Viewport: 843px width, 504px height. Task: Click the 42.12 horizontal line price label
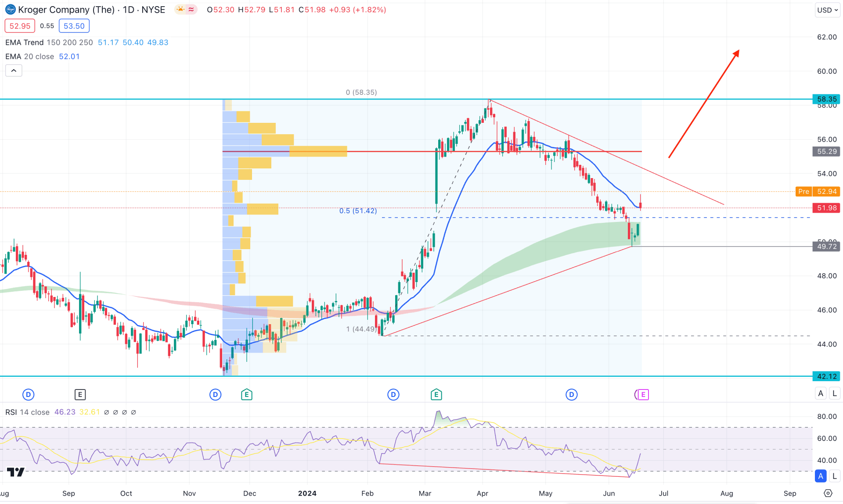coord(826,376)
